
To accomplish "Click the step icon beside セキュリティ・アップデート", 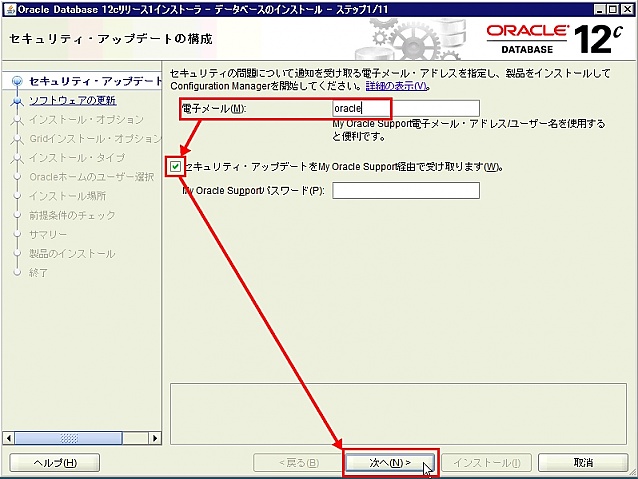I will click(x=17, y=81).
